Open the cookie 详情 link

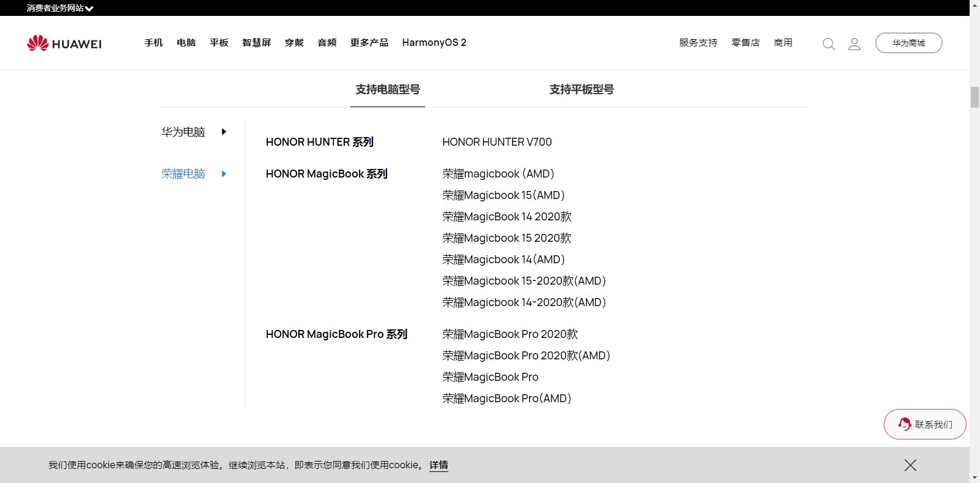[439, 465]
